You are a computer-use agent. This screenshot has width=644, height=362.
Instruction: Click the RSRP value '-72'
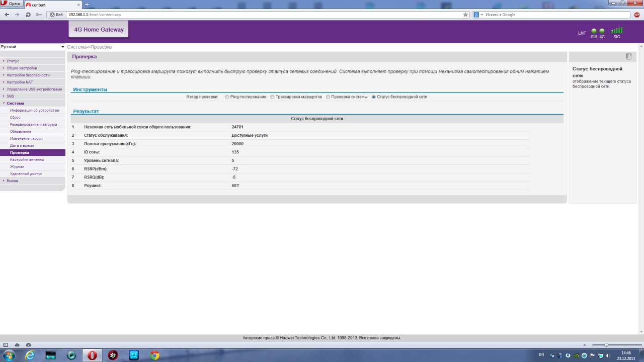(234, 169)
